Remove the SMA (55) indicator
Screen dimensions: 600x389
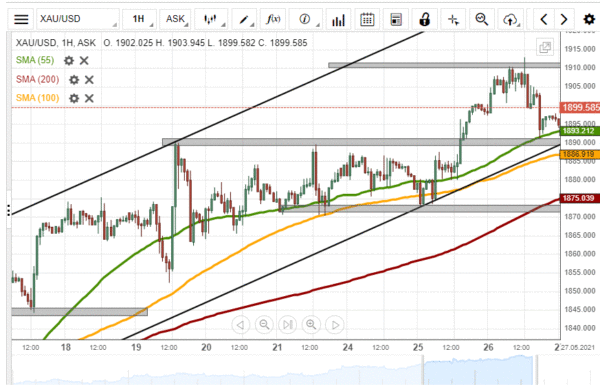[x=84, y=60]
